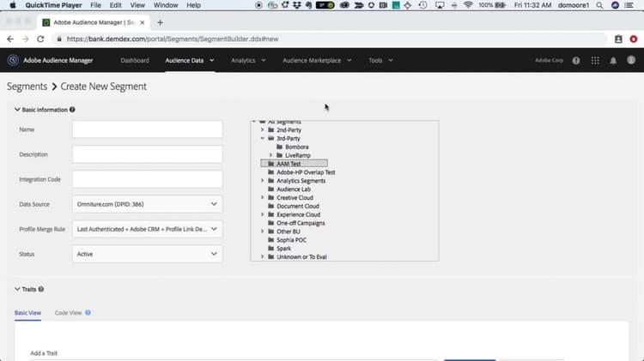Open the Status dropdown set to Active

(x=148, y=254)
